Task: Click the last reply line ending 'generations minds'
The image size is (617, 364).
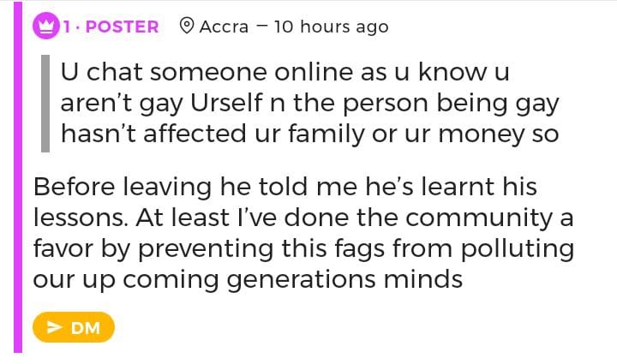Action: tap(248, 279)
